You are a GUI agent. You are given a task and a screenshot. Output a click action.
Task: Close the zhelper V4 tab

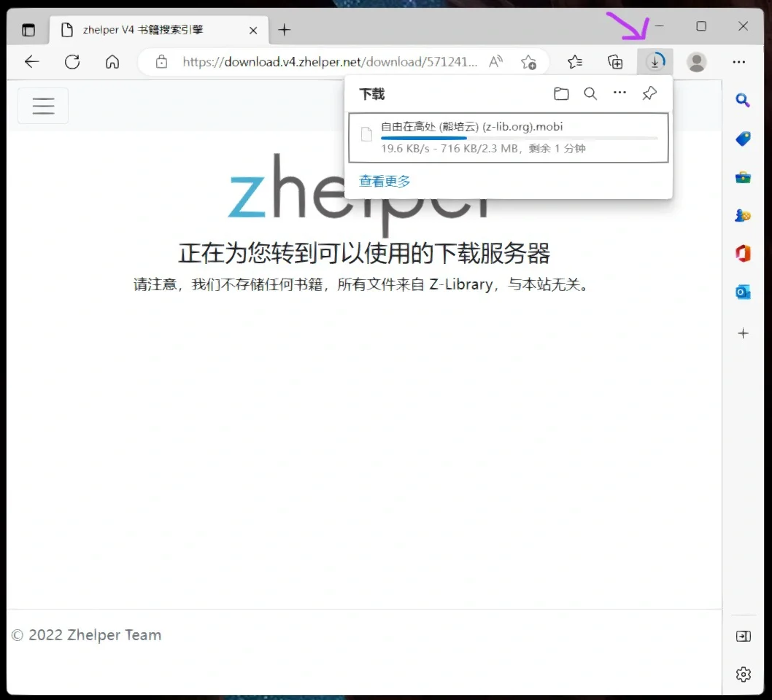point(253,31)
